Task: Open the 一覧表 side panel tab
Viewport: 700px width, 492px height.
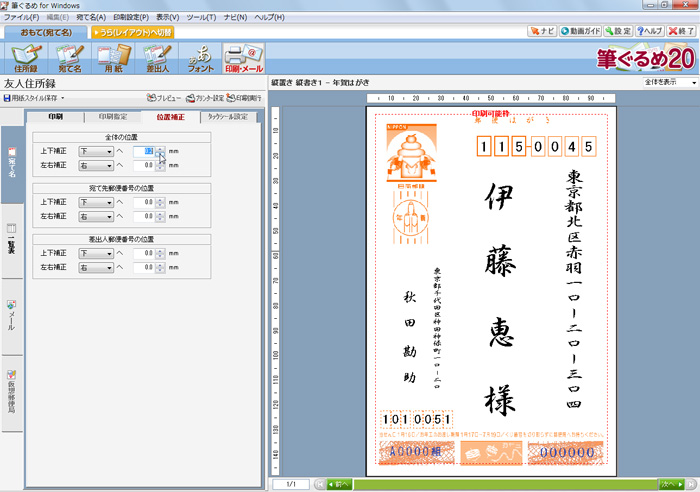Action: (x=12, y=239)
